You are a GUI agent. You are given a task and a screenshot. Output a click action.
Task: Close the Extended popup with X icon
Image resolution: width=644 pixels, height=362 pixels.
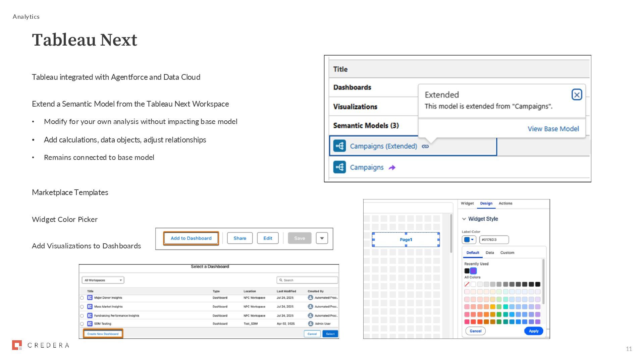pos(577,95)
